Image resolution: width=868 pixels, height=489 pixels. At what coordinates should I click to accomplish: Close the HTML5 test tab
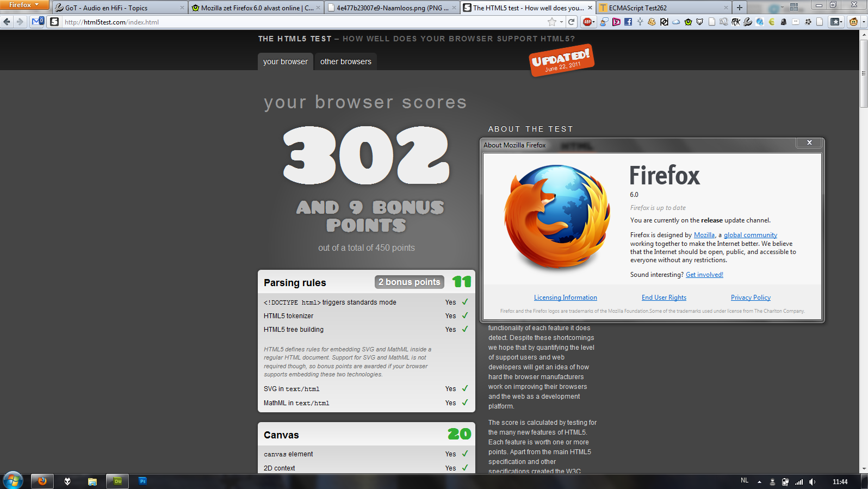coord(590,8)
